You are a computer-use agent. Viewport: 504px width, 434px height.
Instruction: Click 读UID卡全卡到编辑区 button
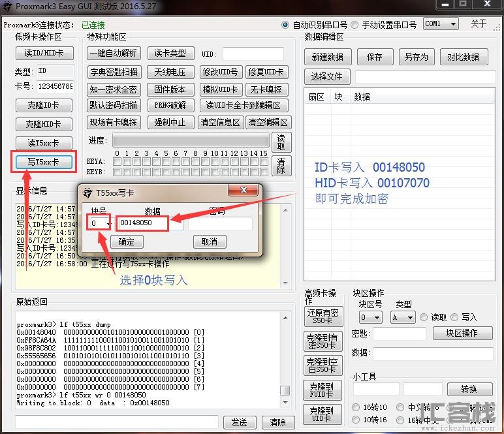pos(244,105)
